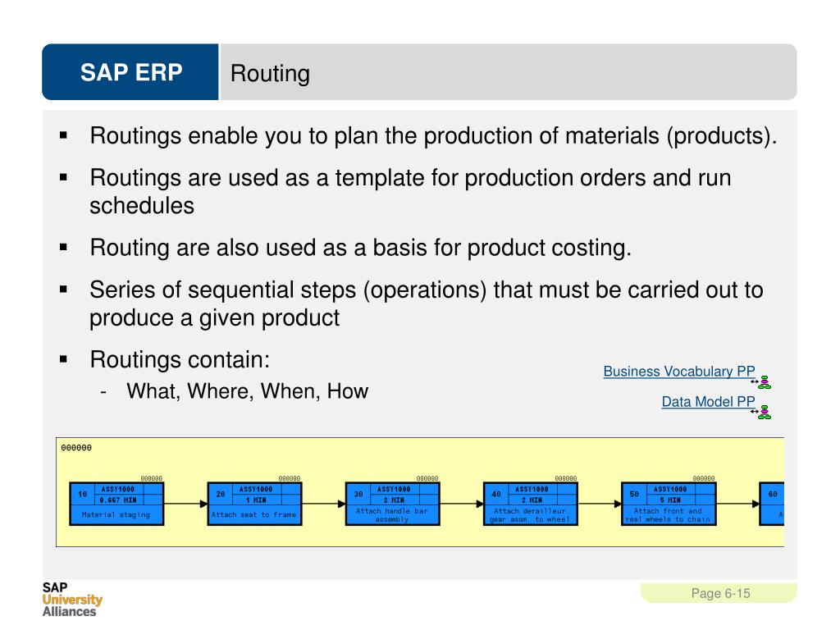
Task: Click the hierarchy icon beside Data Model PP
Action: coord(763,412)
